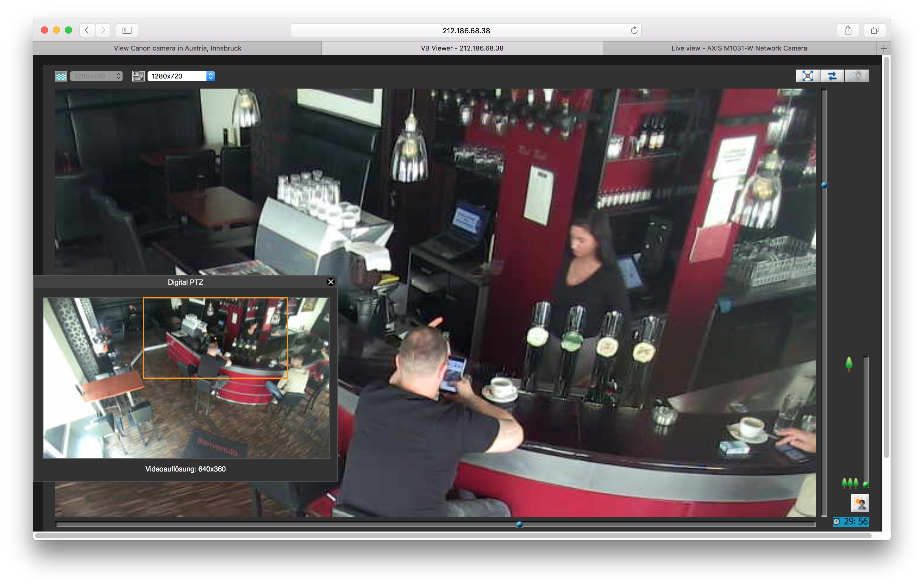Open the 1280x720 display size dropdown
This screenshot has width=924, height=588.
181,76
